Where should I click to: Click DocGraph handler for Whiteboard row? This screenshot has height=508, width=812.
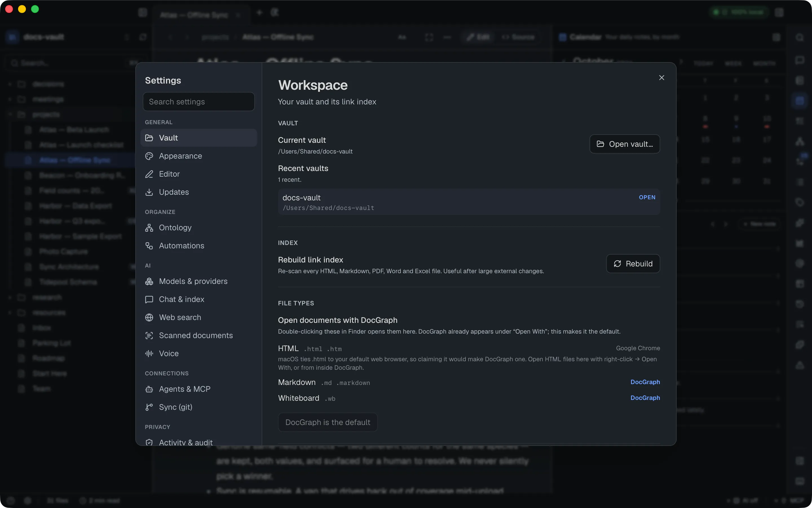tap(645, 398)
